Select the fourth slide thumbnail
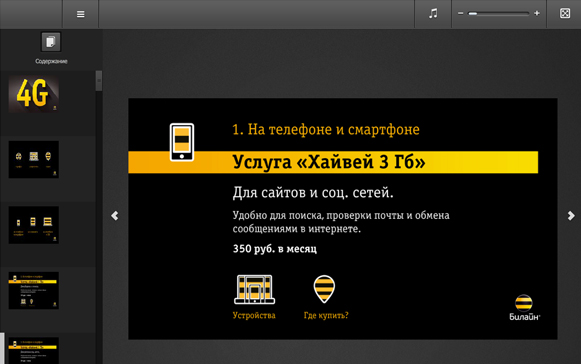Screen dimensions: 581x364 point(34,291)
